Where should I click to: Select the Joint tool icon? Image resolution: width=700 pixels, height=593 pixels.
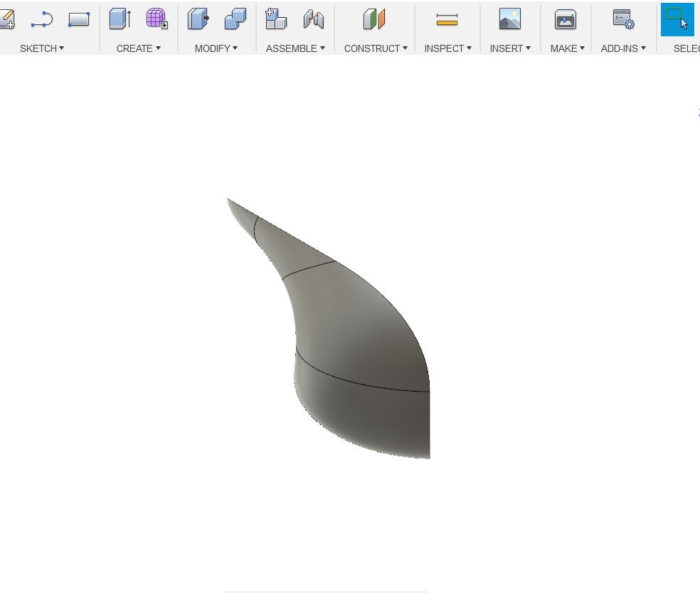[x=314, y=19]
